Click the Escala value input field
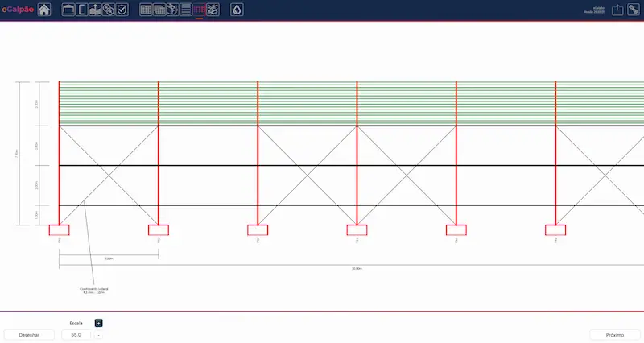 (76, 334)
